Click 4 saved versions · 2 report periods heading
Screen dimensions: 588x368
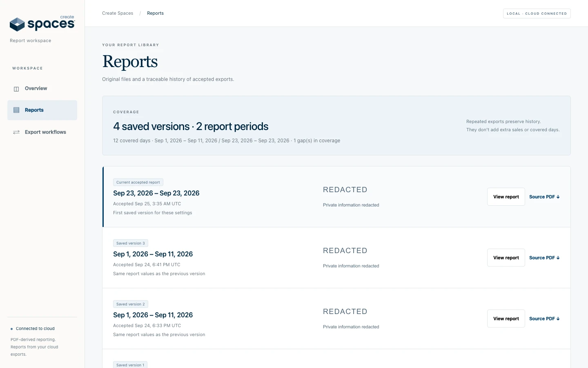coord(191,126)
